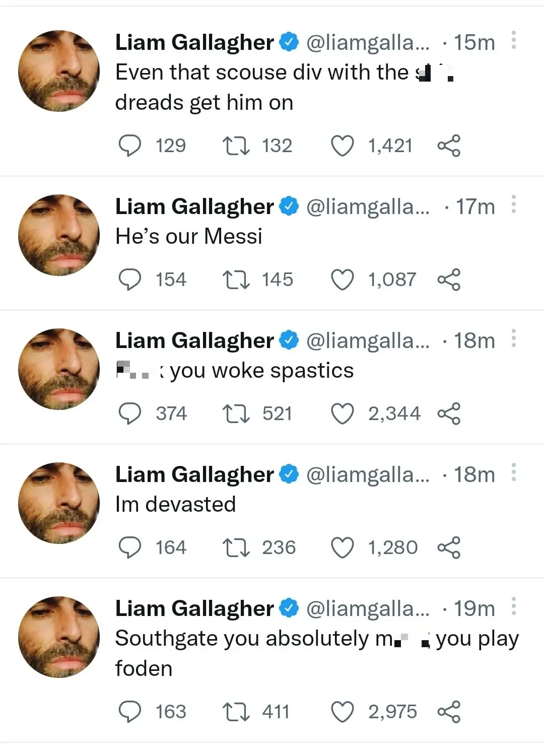Unlike the "woke spastics" tweet
The image size is (544, 756).
point(343,414)
